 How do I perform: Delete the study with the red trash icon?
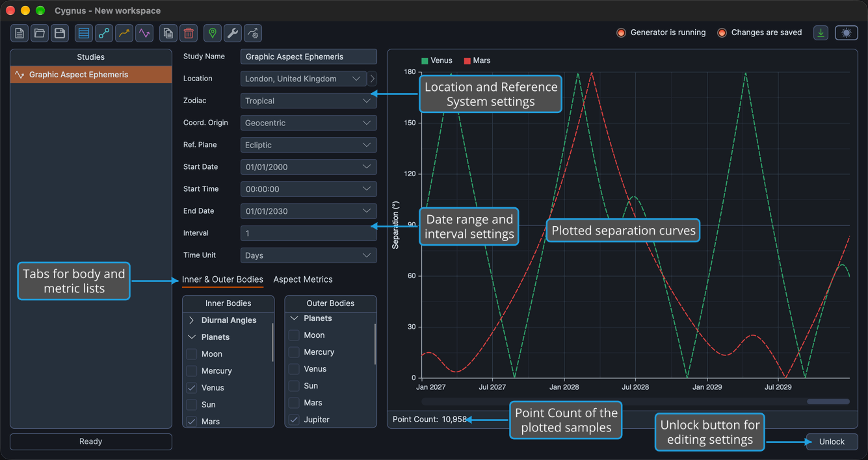pyautogui.click(x=189, y=33)
